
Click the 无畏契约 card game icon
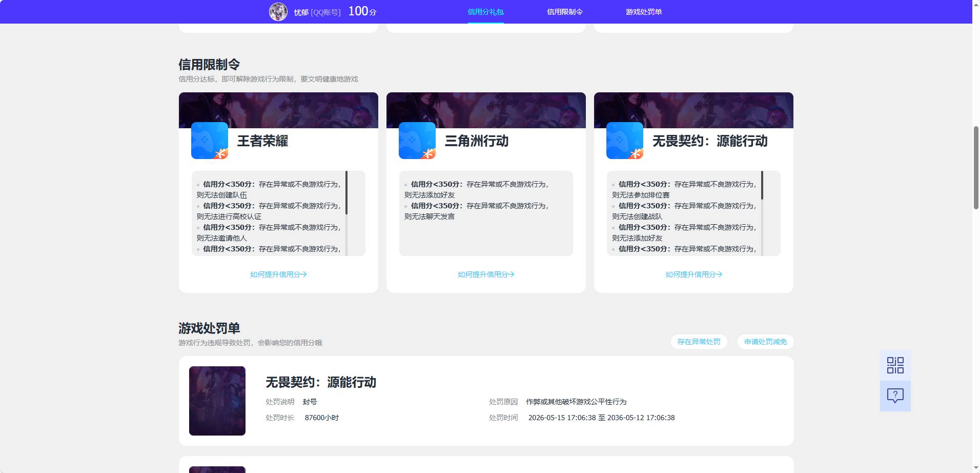(x=625, y=141)
